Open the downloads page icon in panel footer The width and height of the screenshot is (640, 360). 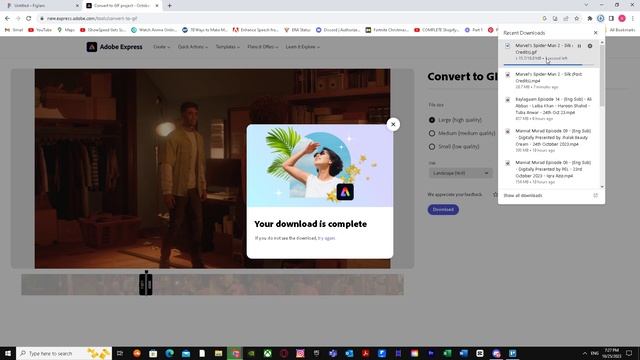pyautogui.click(x=596, y=196)
